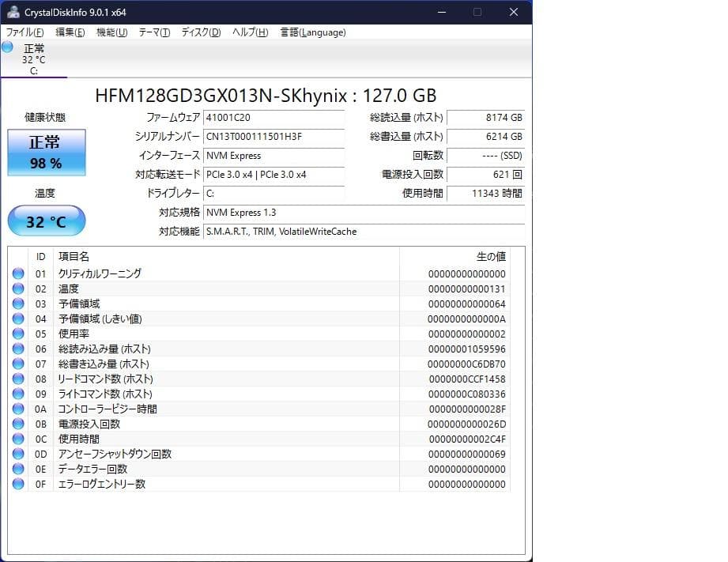Viewport: 728px width, 562px height.
Task: Click the standard field NVM Express 1.3
Action: 364,213
